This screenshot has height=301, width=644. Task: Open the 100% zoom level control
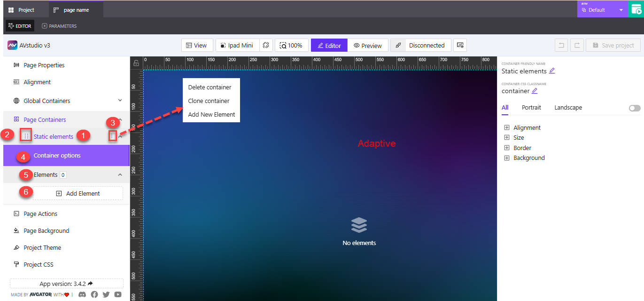pyautogui.click(x=291, y=45)
